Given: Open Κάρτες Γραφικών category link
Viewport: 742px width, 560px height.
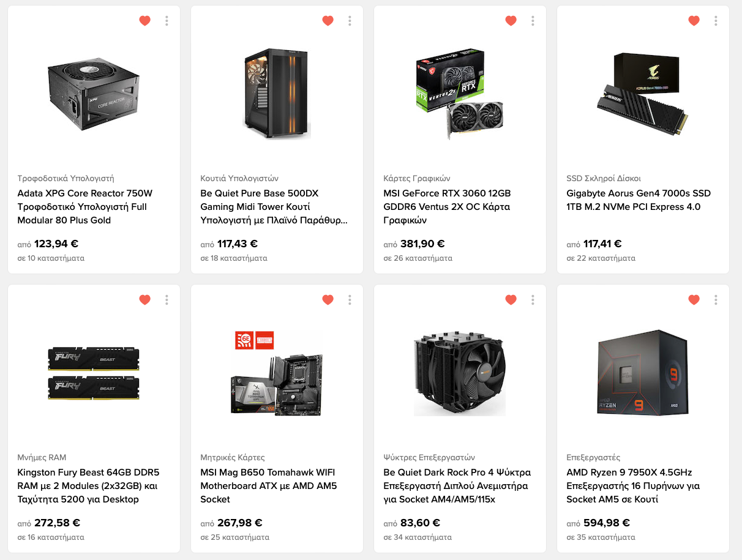Looking at the screenshot, I should tap(417, 179).
